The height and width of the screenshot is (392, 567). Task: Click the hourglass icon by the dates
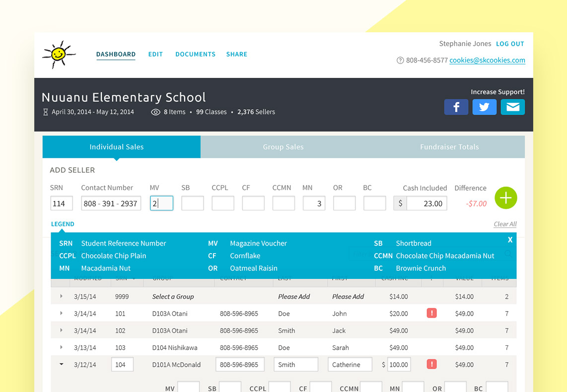coord(46,112)
